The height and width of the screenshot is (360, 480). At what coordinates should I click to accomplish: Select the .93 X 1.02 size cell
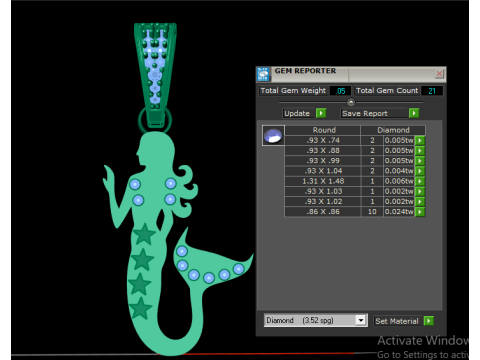click(322, 202)
